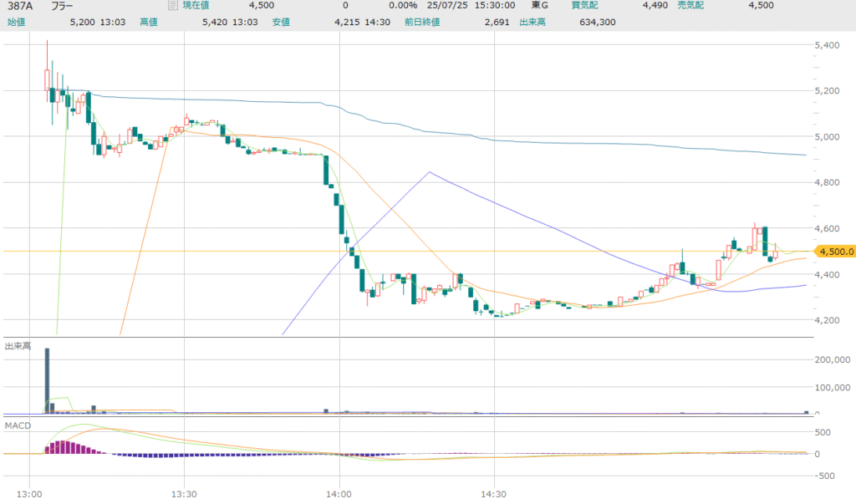Click the 14:30 time axis label
This screenshot has height=504, width=856.
[493, 494]
